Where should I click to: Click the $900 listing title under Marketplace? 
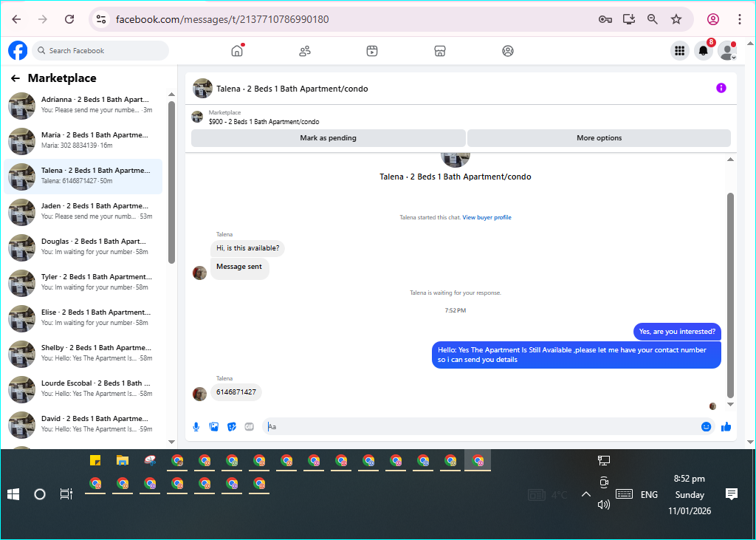[x=264, y=122]
